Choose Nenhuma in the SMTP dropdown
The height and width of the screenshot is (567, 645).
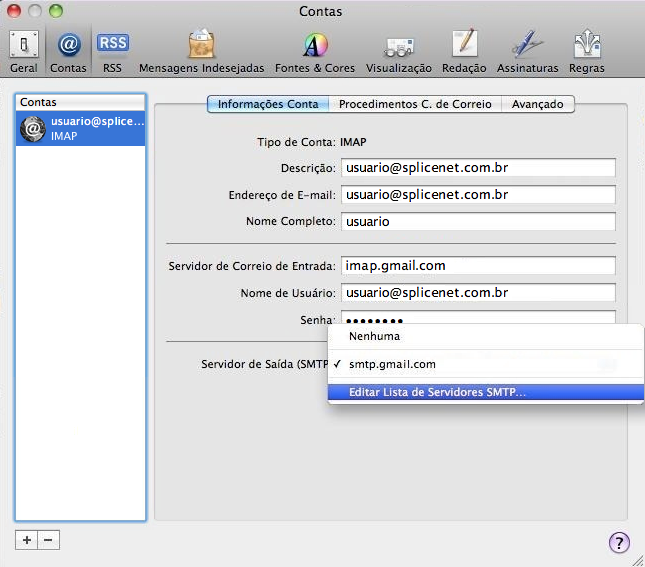pyautogui.click(x=374, y=337)
